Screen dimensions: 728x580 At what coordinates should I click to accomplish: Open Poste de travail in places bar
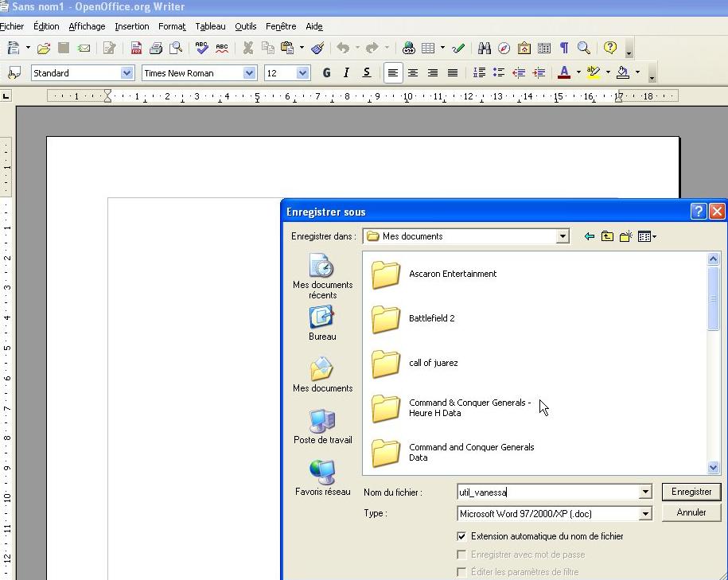click(323, 426)
